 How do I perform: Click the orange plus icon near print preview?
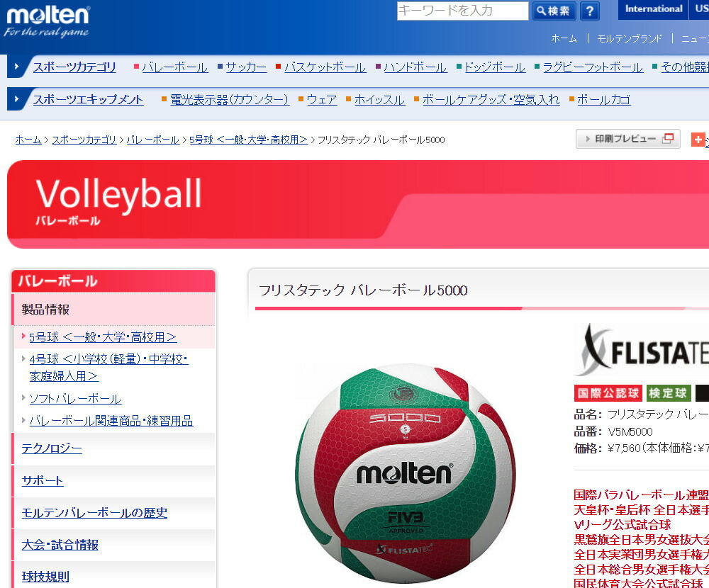tap(698, 140)
